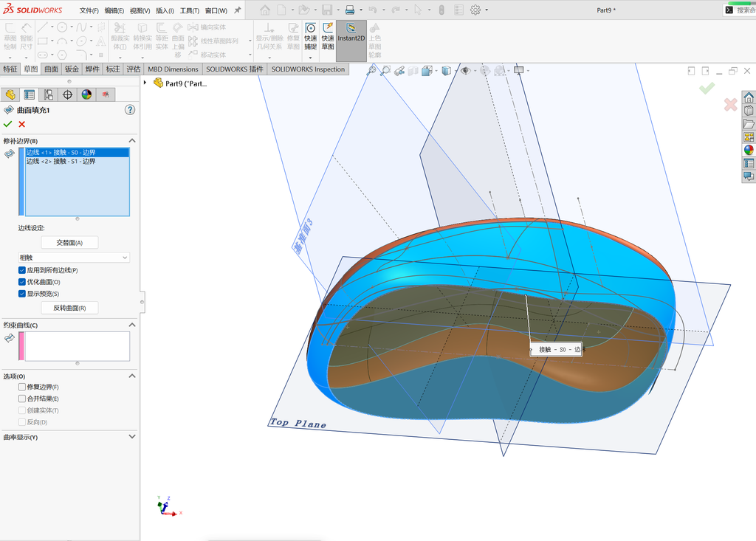Pin the menu bar with pushpin icon
The height and width of the screenshot is (541, 756).
[x=237, y=10]
